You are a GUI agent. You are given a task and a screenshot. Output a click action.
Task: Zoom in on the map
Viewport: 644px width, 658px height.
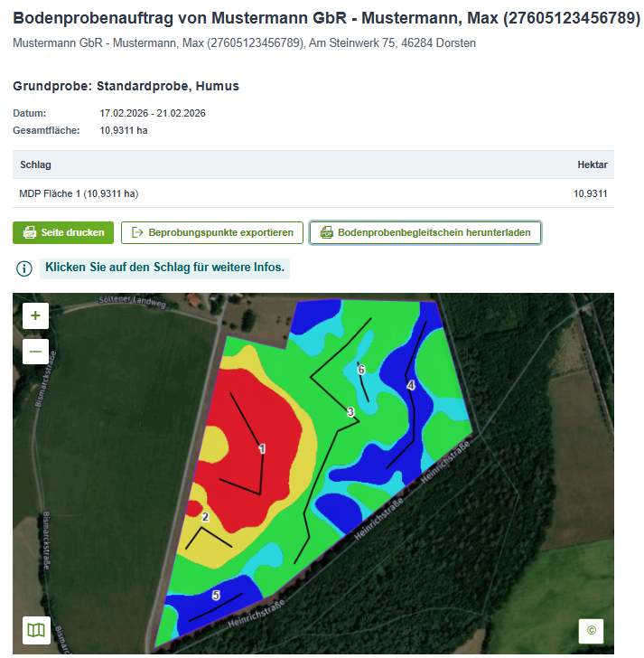[35, 316]
